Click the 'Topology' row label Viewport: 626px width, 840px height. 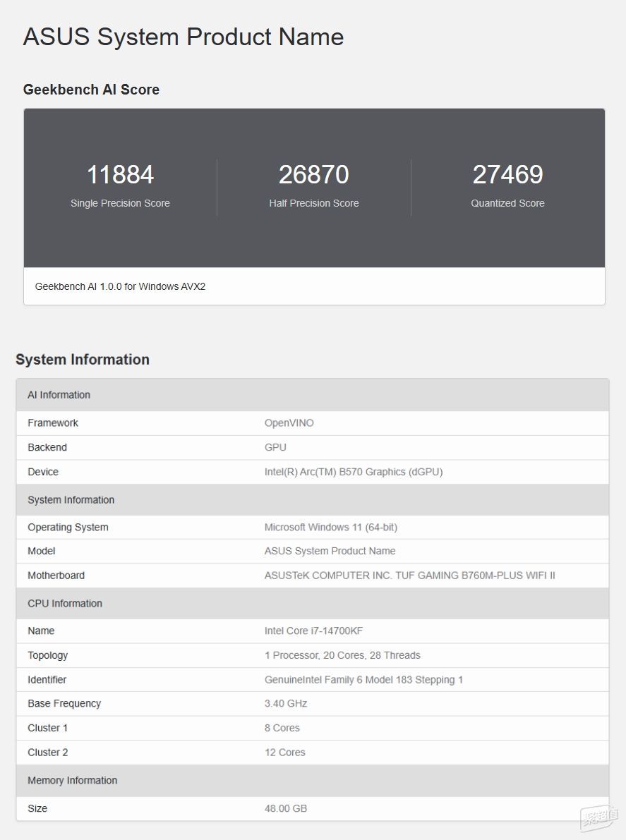click(48, 655)
